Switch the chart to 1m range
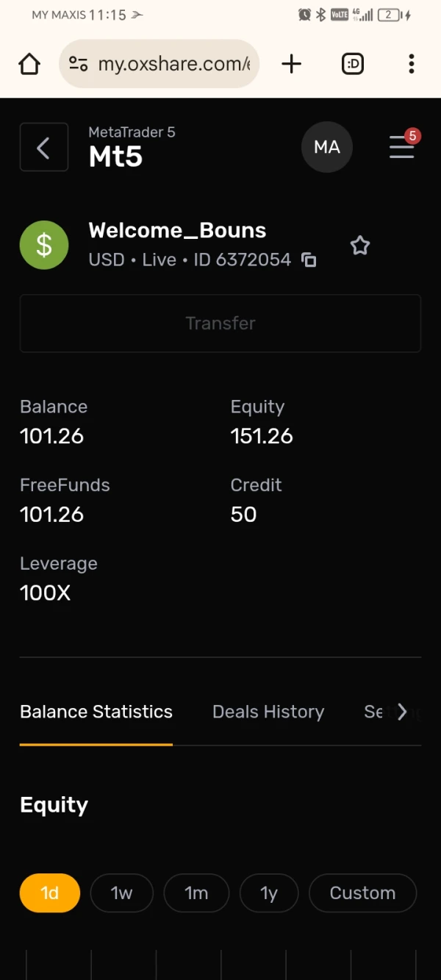The height and width of the screenshot is (980, 441). click(x=196, y=893)
